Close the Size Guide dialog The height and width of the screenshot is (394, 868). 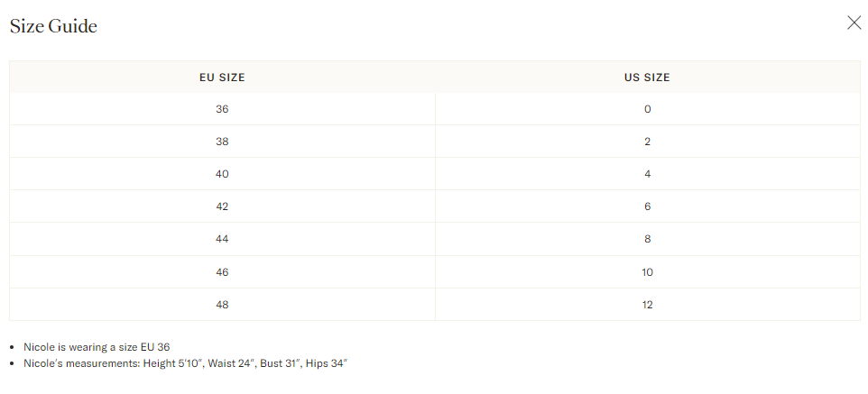tap(854, 23)
